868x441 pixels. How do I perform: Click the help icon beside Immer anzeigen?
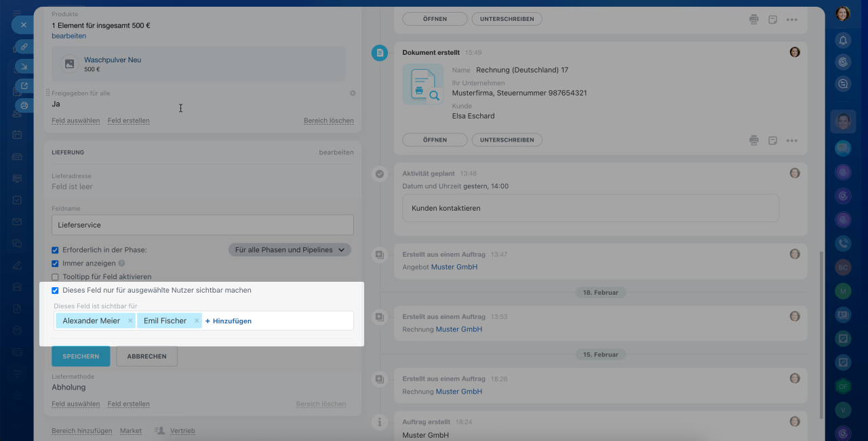[122, 264]
